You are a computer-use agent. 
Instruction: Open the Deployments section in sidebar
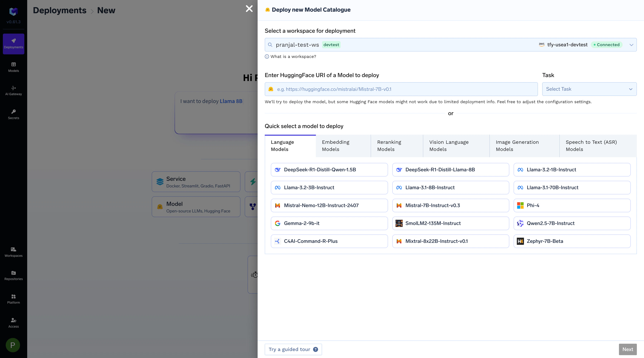[13, 44]
